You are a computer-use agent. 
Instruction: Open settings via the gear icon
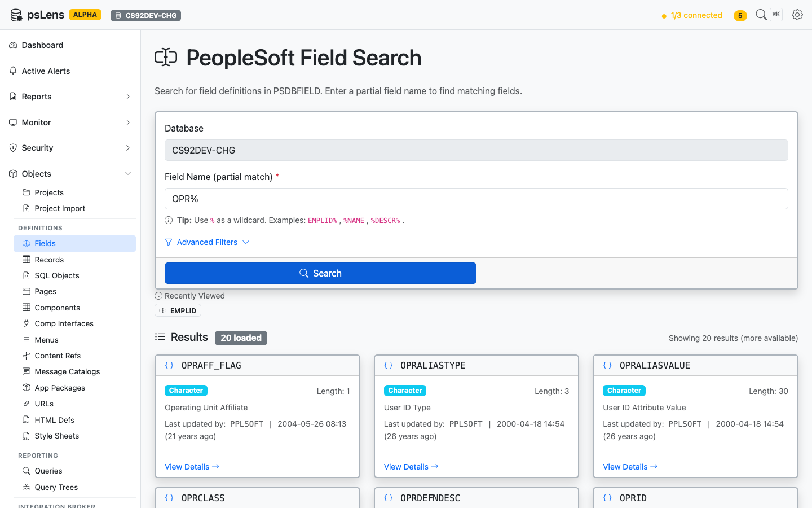pyautogui.click(x=797, y=15)
